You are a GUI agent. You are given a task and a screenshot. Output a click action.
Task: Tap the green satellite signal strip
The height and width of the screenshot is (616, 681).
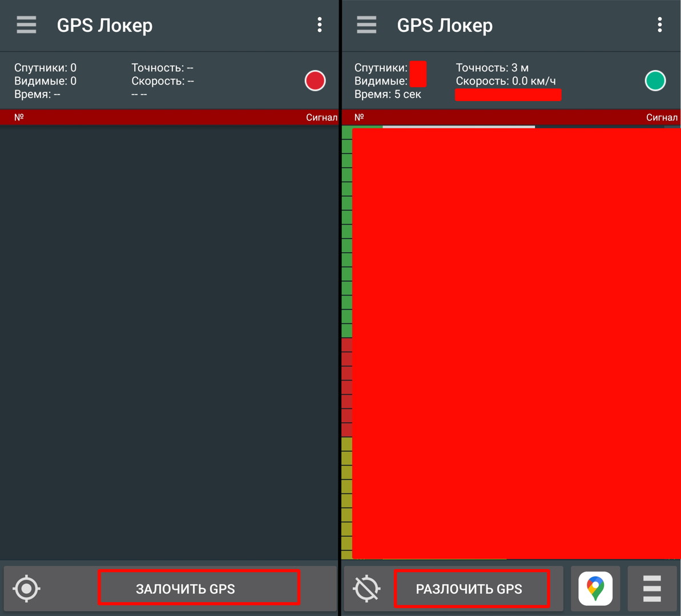(346, 231)
